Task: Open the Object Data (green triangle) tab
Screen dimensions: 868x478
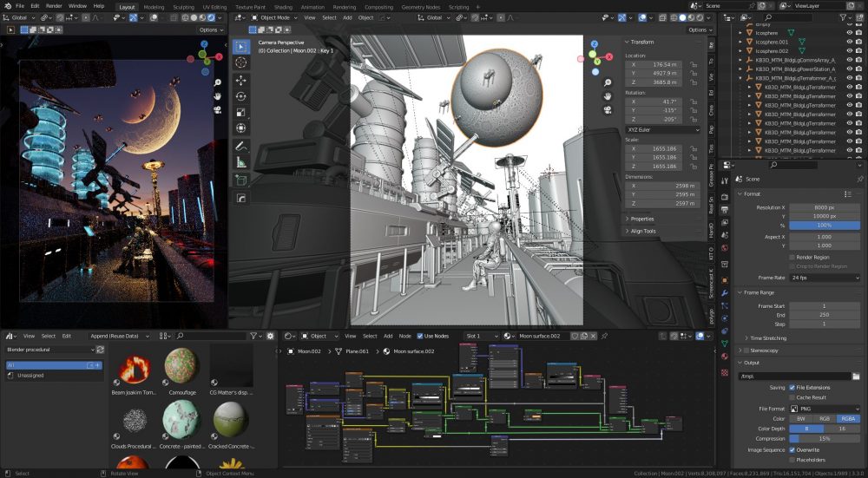Action: pyautogui.click(x=725, y=344)
